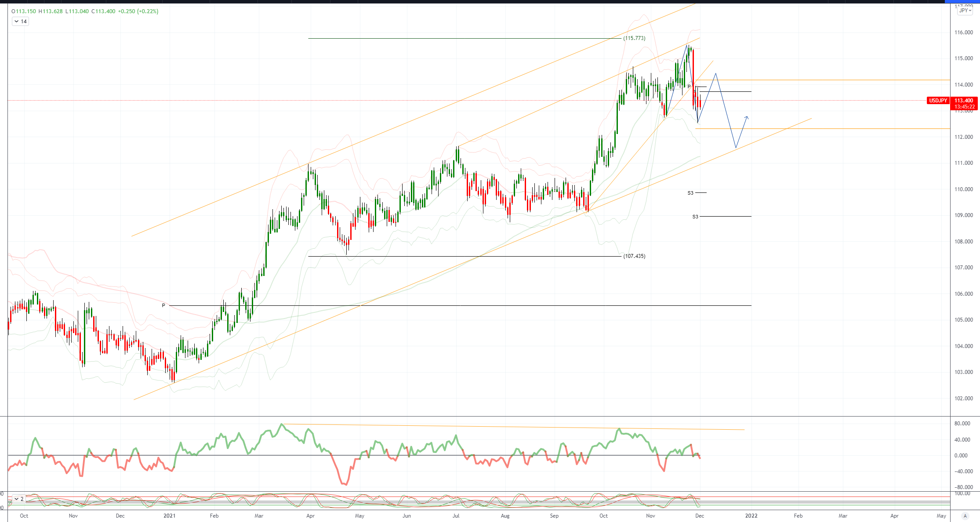Click the 2022 time axis label

click(751, 516)
